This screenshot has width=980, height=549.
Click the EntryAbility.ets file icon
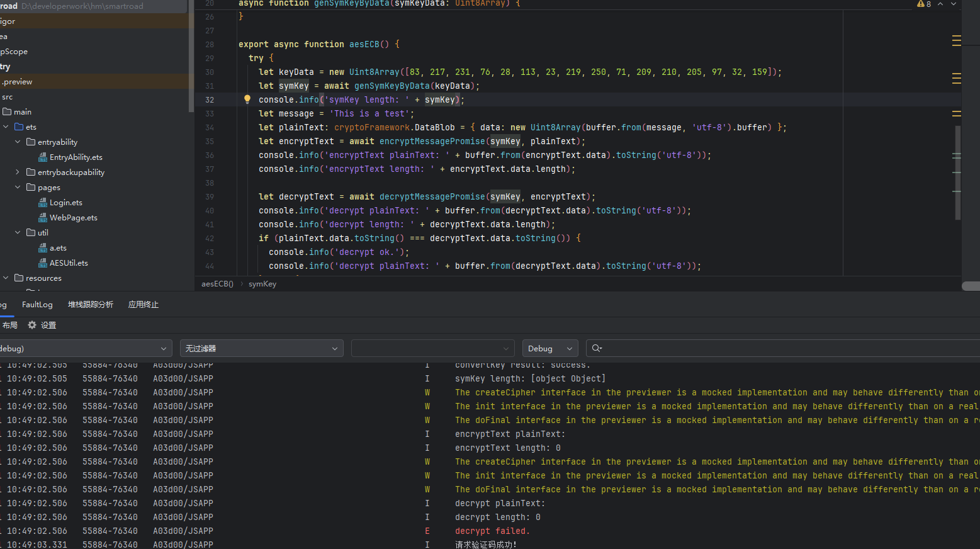pos(43,157)
